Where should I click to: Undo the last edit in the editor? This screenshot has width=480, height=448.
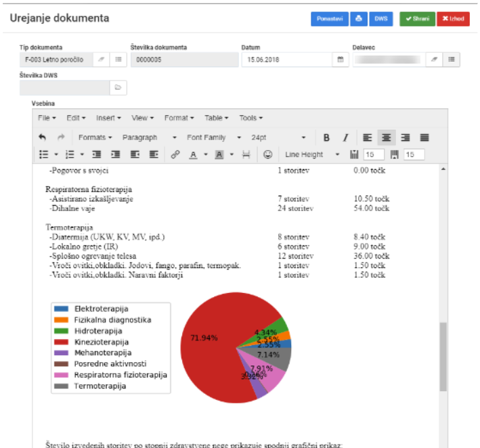pyautogui.click(x=42, y=137)
